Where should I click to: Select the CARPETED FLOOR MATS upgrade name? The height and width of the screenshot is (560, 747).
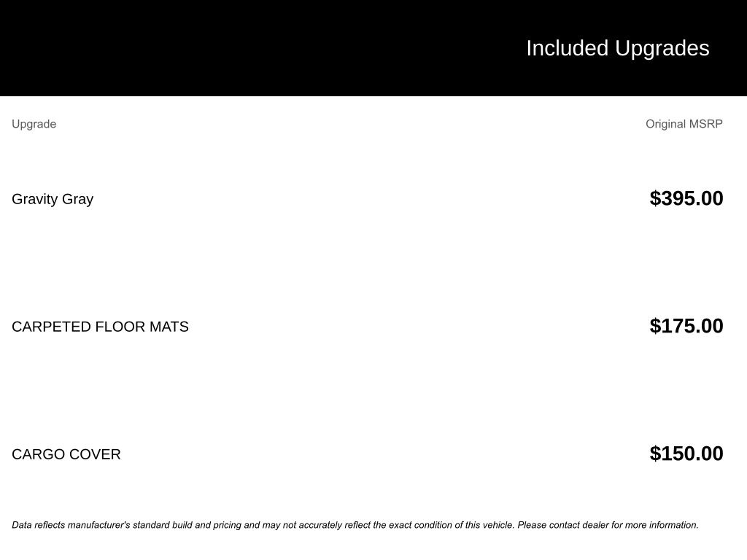click(x=100, y=327)
